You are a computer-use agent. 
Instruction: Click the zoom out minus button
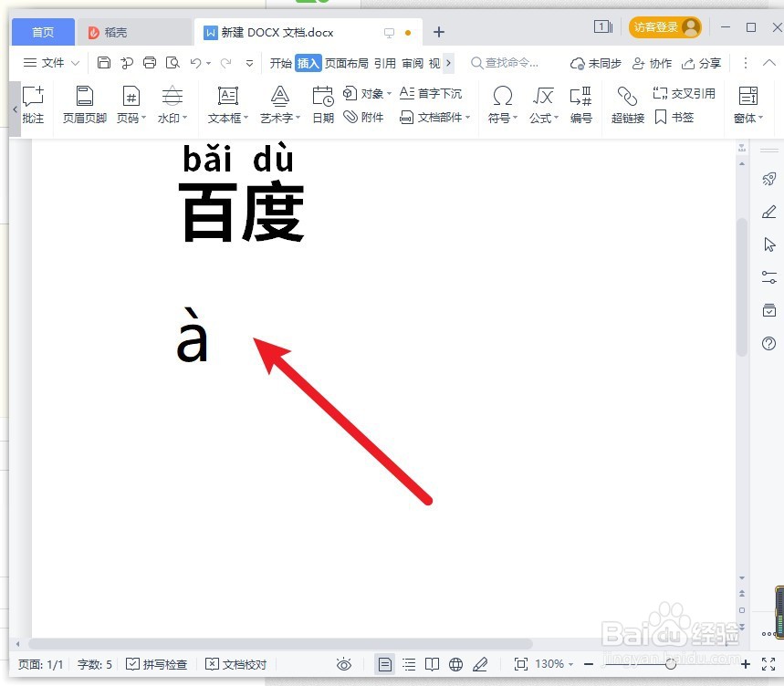589,664
